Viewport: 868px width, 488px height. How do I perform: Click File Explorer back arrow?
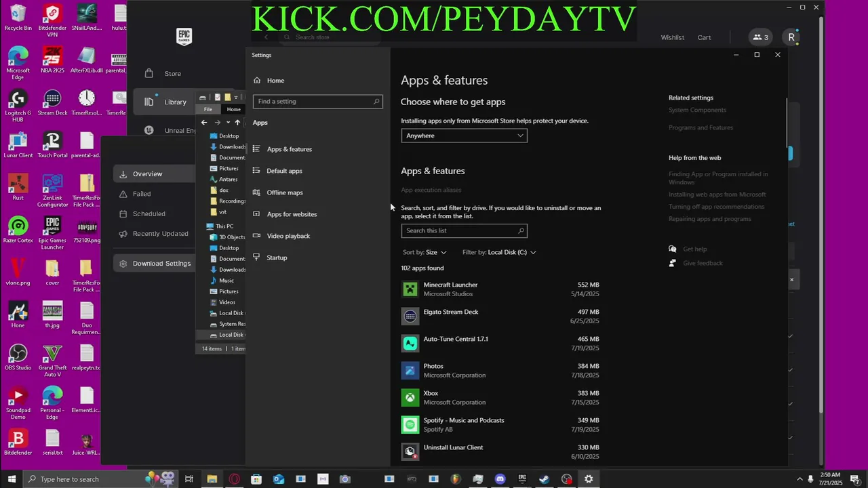[204, 123]
